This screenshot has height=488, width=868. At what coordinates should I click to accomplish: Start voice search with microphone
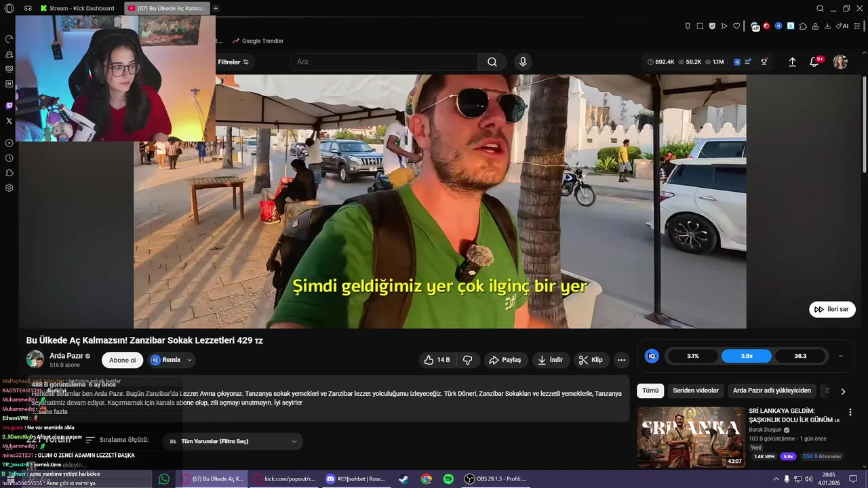(x=523, y=62)
